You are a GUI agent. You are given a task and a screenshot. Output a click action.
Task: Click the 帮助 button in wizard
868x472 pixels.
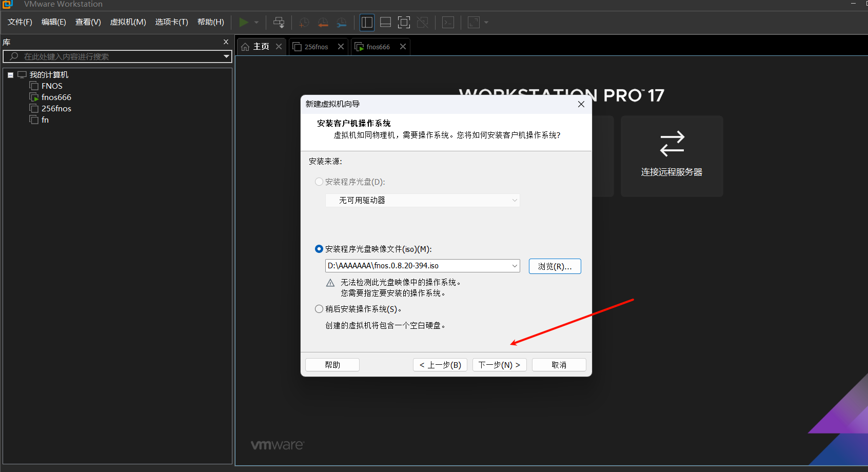pos(332,365)
